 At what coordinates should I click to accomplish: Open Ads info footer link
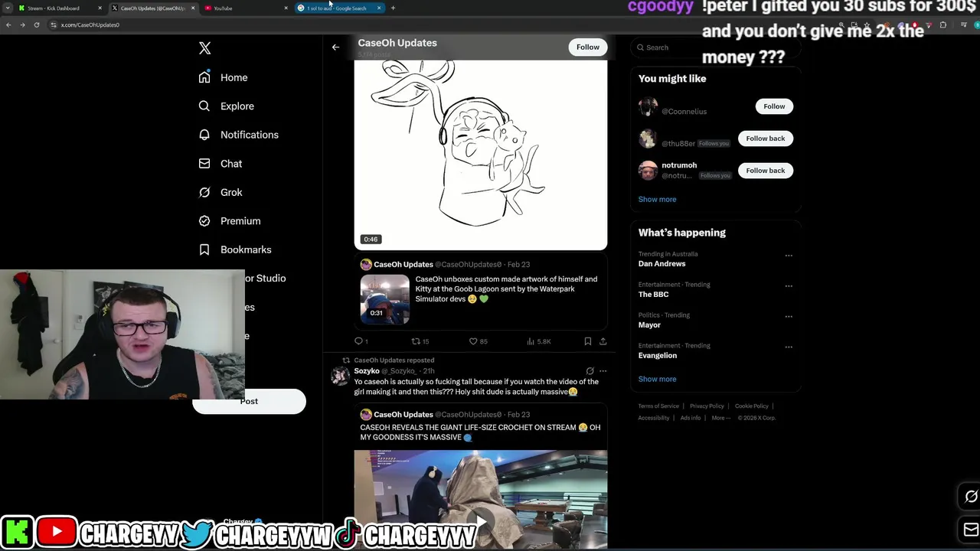coord(690,418)
